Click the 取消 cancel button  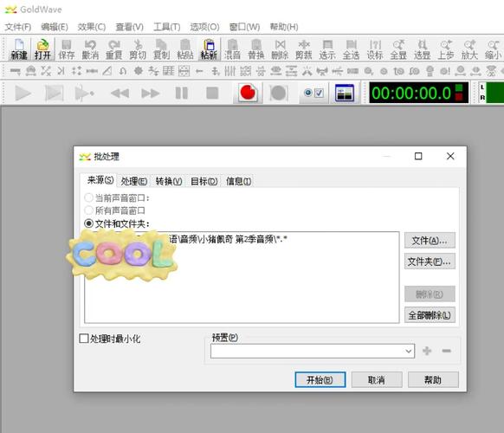[377, 380]
